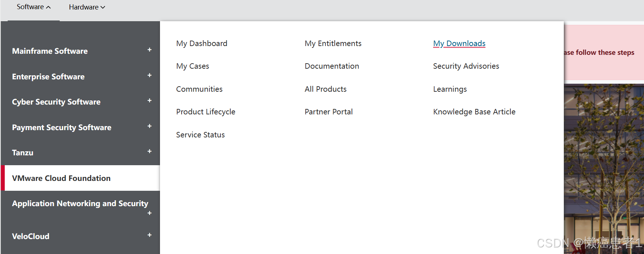Expand VeloCloud plus icon

point(149,235)
